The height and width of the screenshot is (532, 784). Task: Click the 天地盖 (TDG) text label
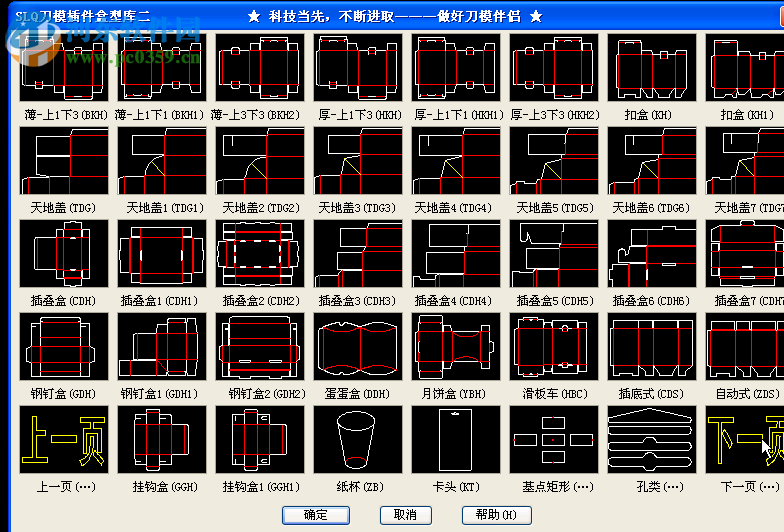click(x=63, y=208)
